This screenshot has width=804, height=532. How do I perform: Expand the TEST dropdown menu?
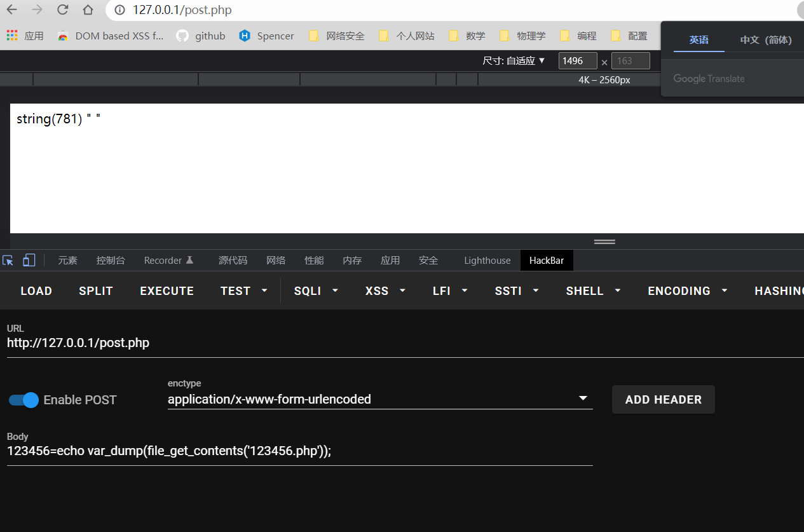pos(245,290)
